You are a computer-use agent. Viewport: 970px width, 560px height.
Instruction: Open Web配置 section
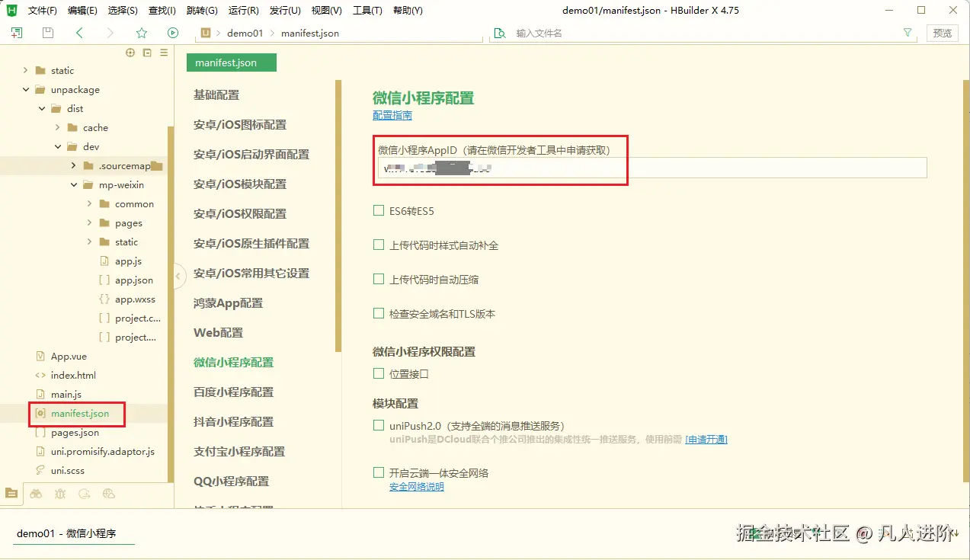pyautogui.click(x=219, y=333)
